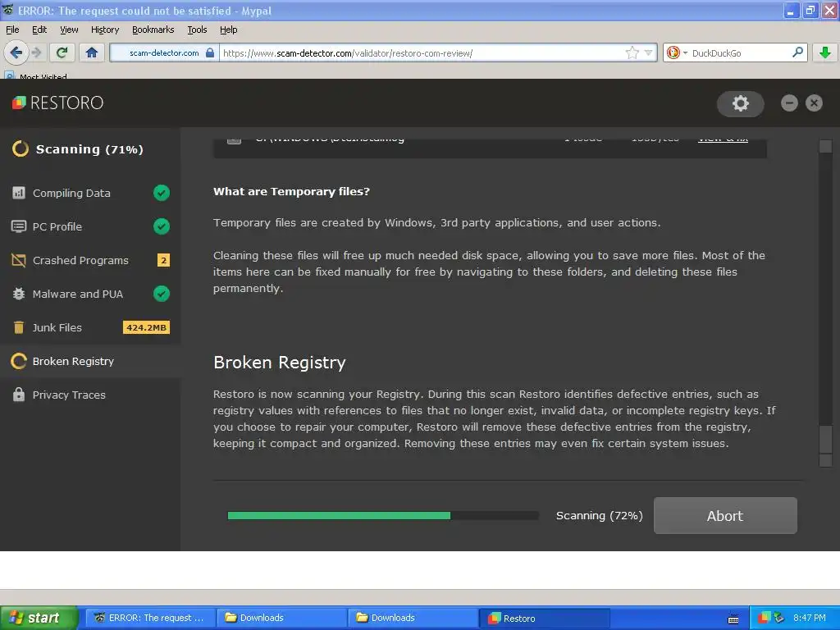This screenshot has height=630, width=840.
Task: Click green checkmark beside Compiling Data
Action: [x=162, y=193]
